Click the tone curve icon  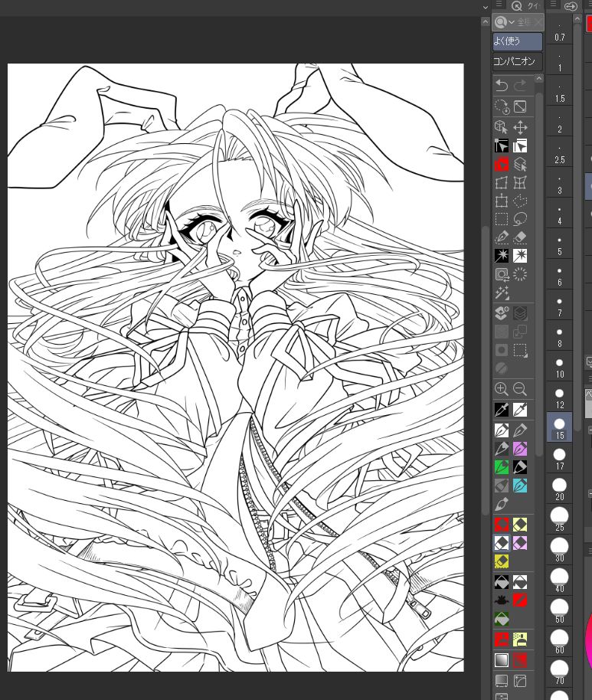tap(520, 681)
